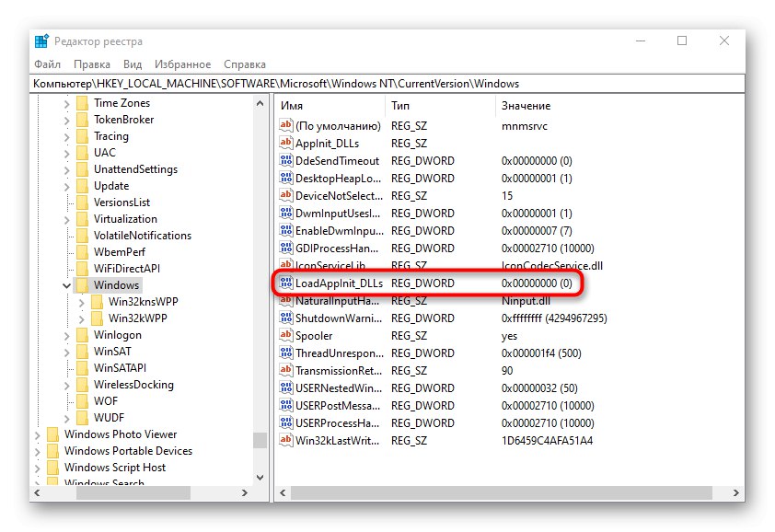Open the Файл menu
The image size is (775, 532).
tap(48, 64)
